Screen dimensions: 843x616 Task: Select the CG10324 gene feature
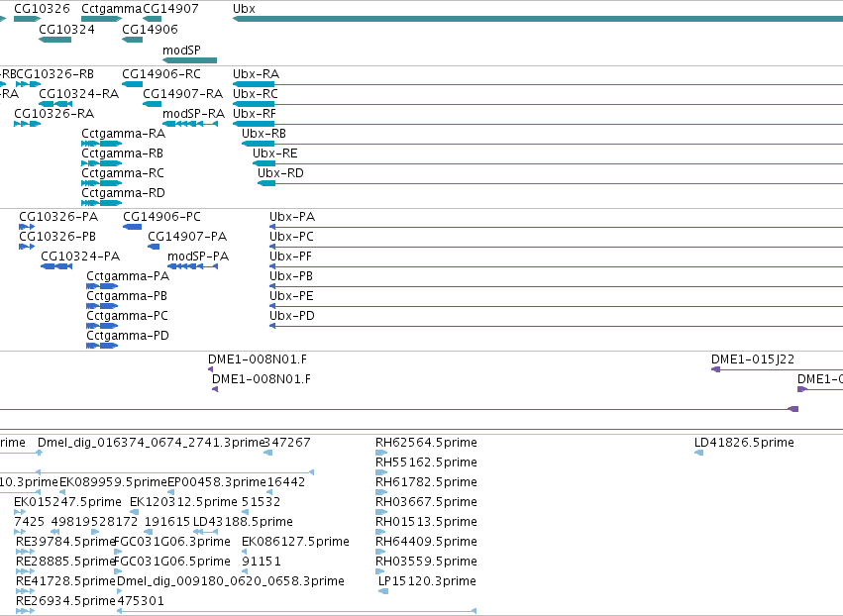coord(54,40)
